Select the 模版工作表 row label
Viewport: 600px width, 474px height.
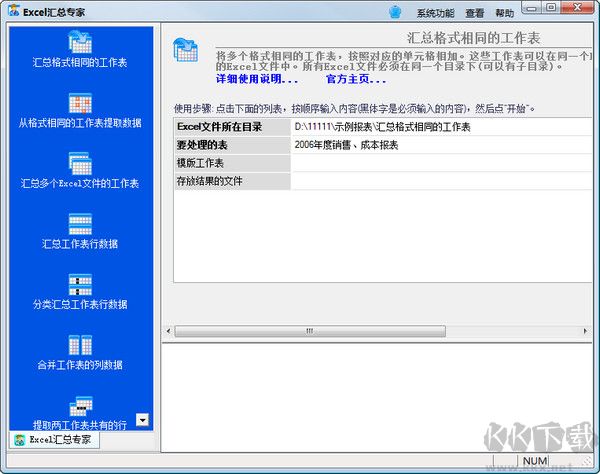(x=233, y=163)
